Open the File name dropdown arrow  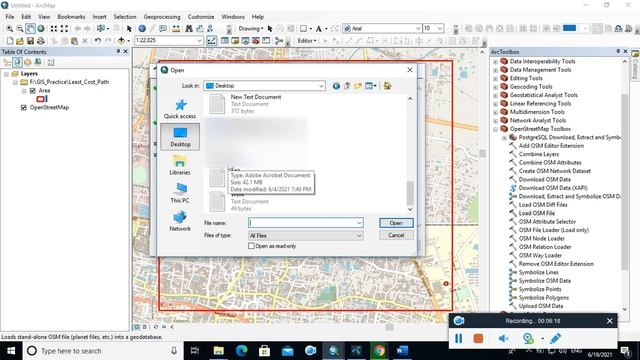(x=359, y=223)
